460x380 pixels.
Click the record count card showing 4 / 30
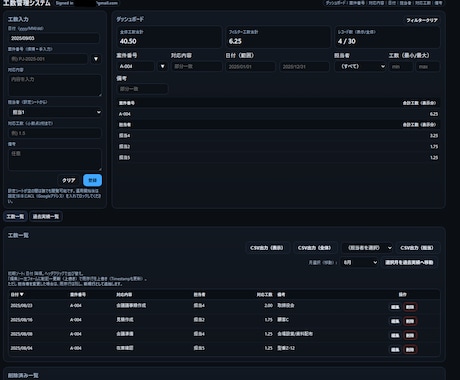(387, 37)
